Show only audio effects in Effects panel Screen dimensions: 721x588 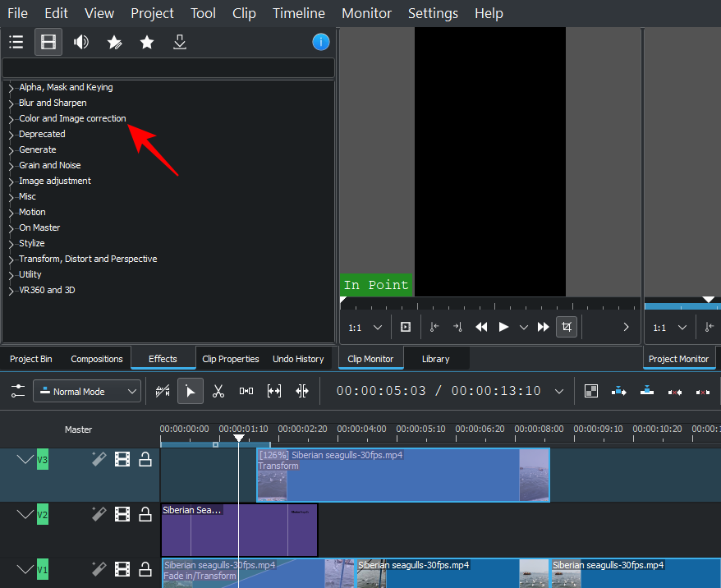(81, 43)
